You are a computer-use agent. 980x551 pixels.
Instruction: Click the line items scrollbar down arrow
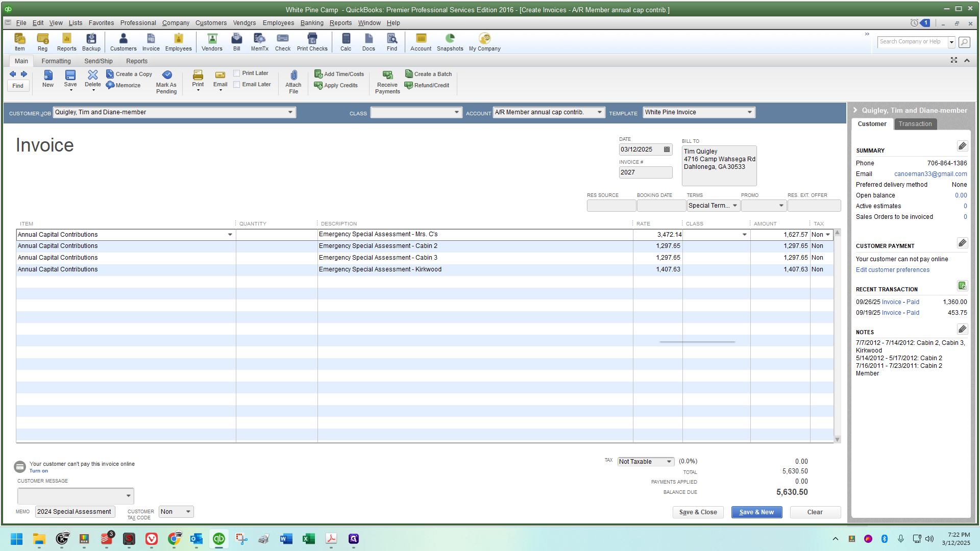(837, 439)
